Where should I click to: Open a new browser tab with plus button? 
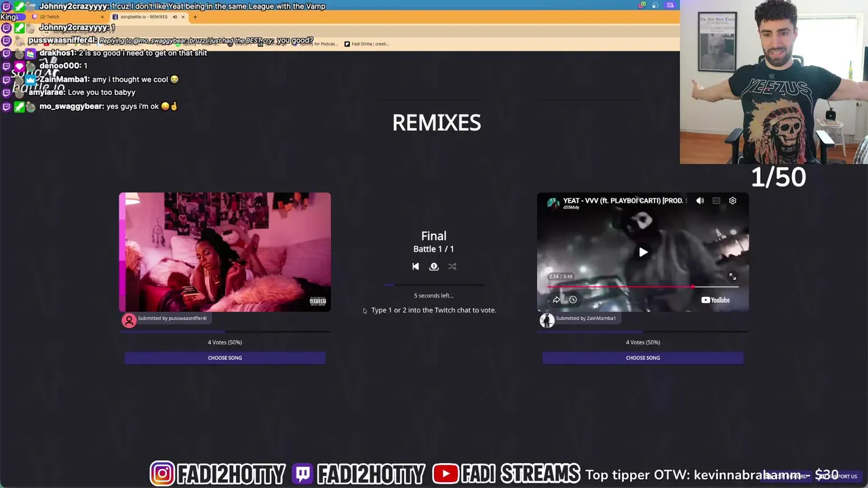[x=195, y=16]
